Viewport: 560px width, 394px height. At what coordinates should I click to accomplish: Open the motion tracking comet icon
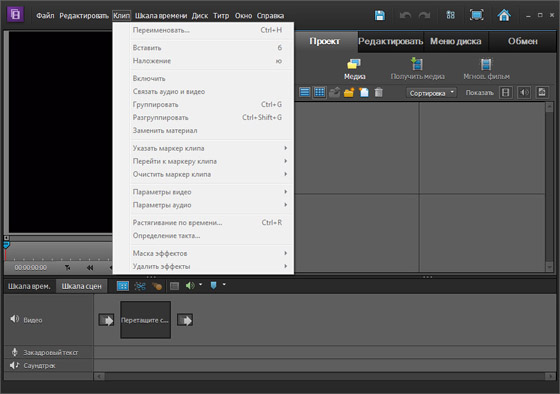pos(156,286)
